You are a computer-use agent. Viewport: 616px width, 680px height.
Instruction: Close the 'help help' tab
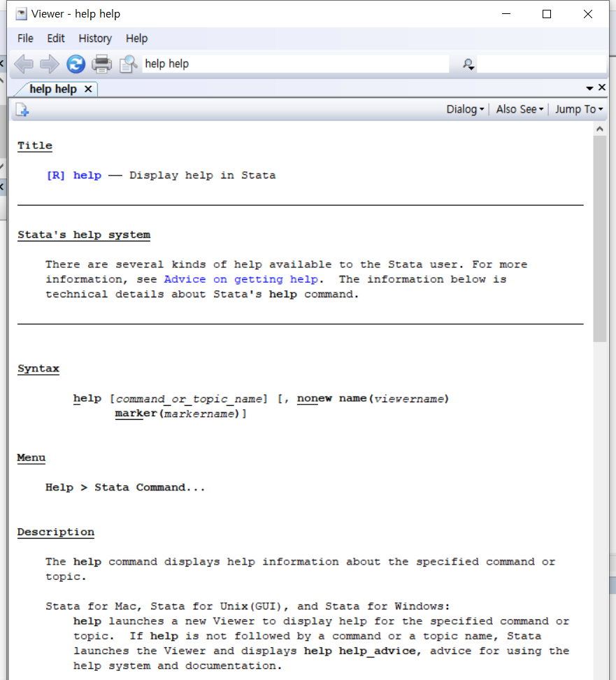click(88, 89)
